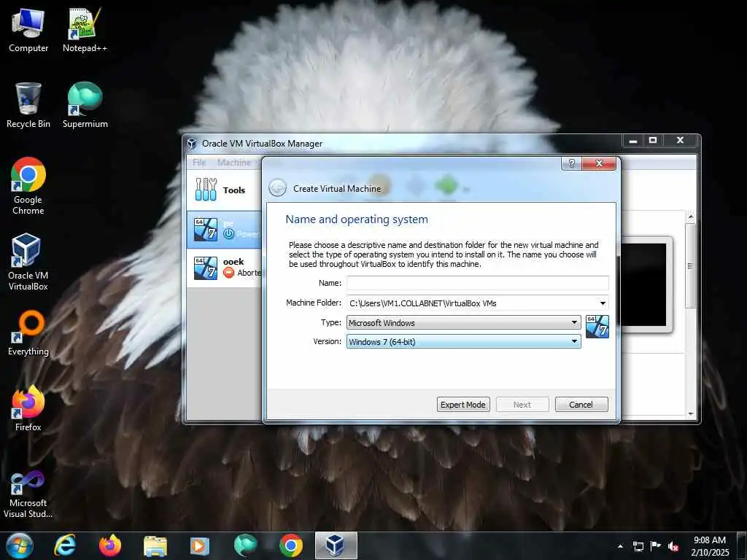Viewport: 747px width, 560px height.
Task: Open Windows Explorer from taskbar
Action: (x=155, y=545)
